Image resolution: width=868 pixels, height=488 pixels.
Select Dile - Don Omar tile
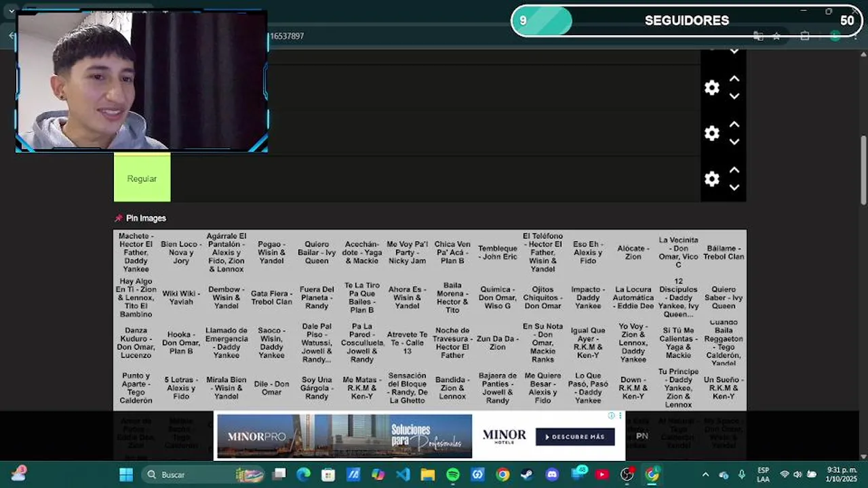[x=271, y=388]
